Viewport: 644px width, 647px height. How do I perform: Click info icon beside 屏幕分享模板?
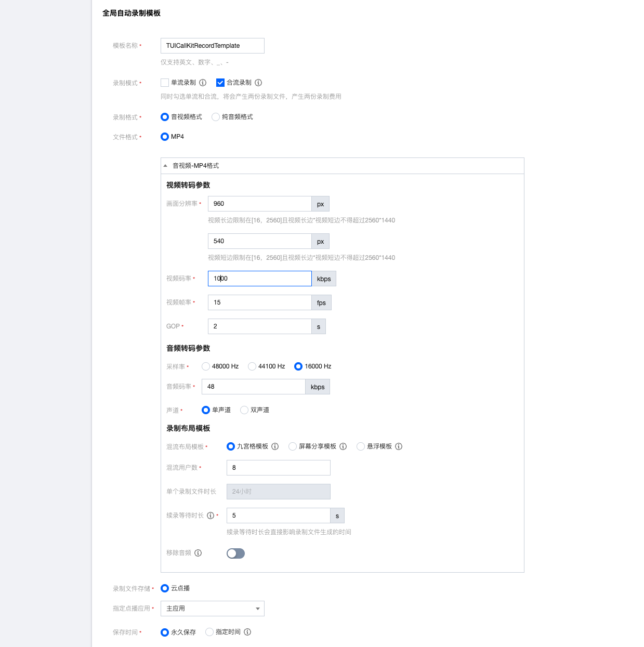(343, 446)
